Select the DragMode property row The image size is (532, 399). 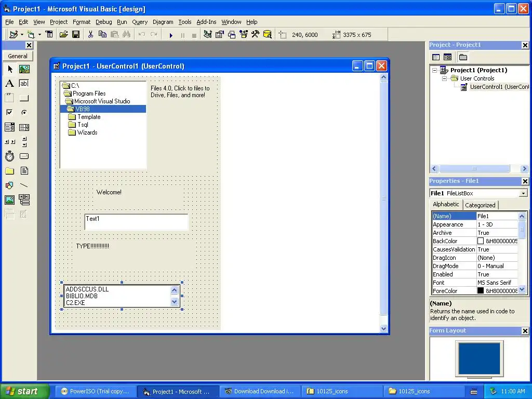click(x=475, y=266)
